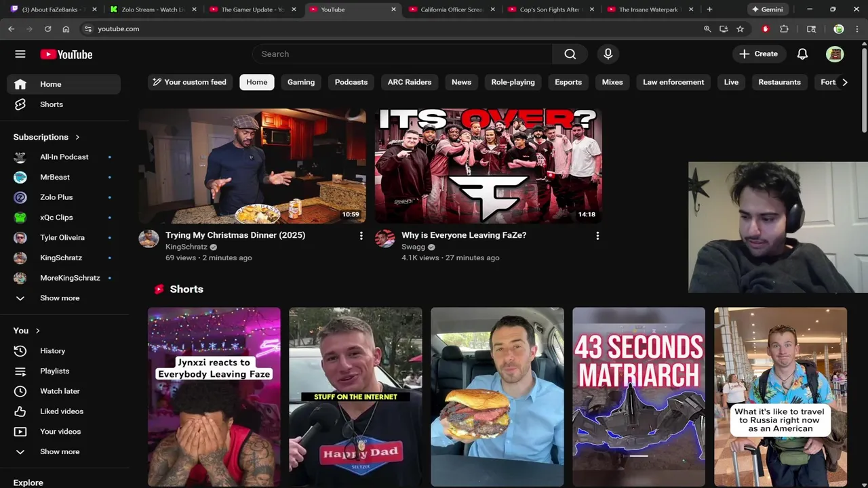Open Jynxzi reacts to Everybody Leaving Faze short

click(x=214, y=396)
